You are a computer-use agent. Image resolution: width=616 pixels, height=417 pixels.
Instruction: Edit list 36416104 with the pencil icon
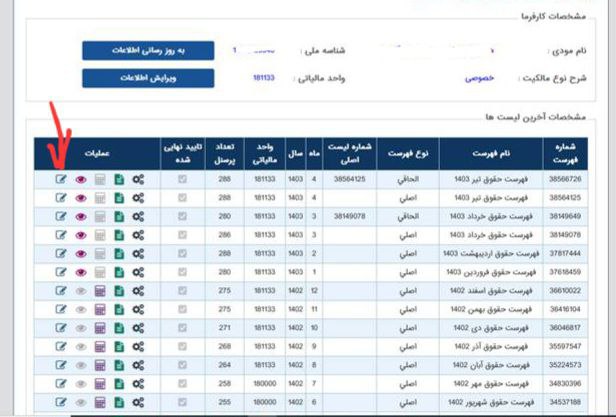coord(61,309)
